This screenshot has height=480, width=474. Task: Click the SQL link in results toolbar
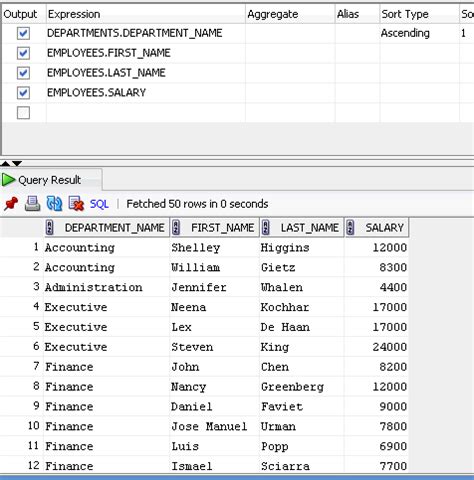pyautogui.click(x=99, y=204)
